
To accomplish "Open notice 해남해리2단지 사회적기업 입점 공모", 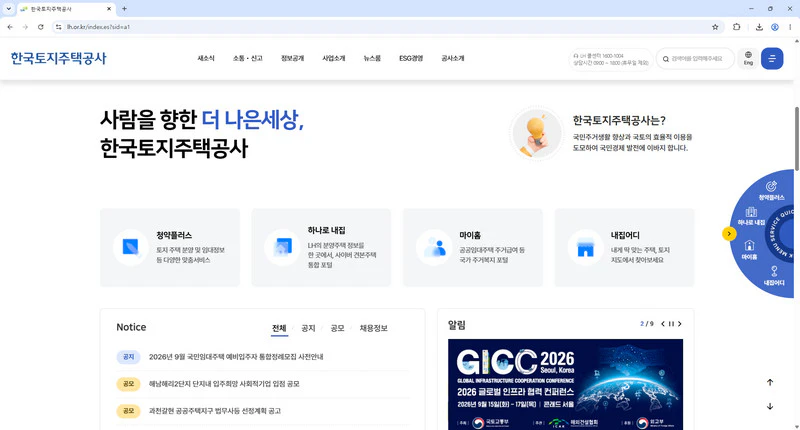I will 224,384.
